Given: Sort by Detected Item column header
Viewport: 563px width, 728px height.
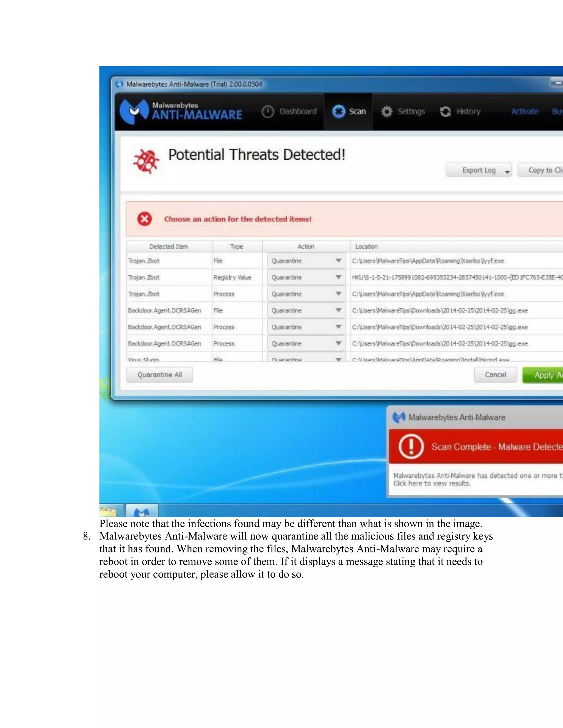Looking at the screenshot, I should click(x=169, y=247).
